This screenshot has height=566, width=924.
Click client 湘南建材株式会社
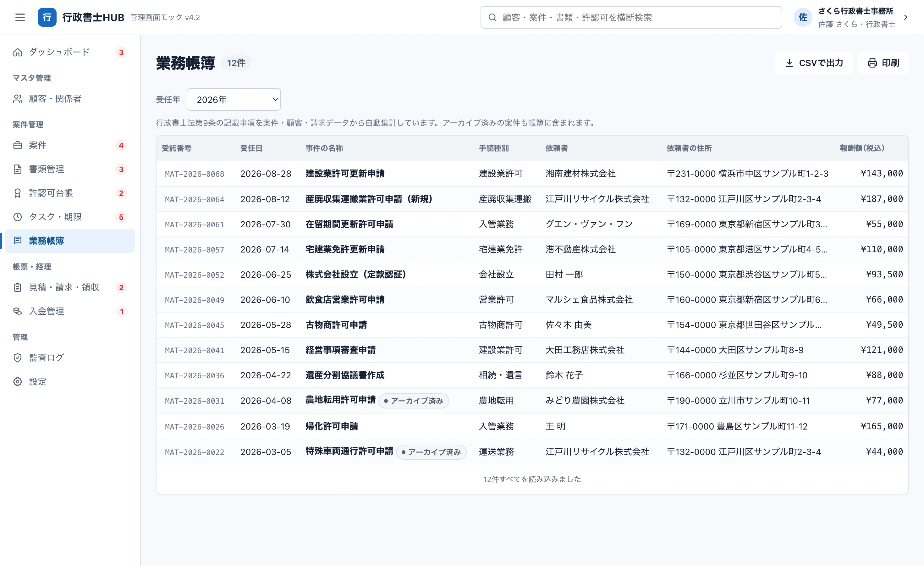(580, 174)
